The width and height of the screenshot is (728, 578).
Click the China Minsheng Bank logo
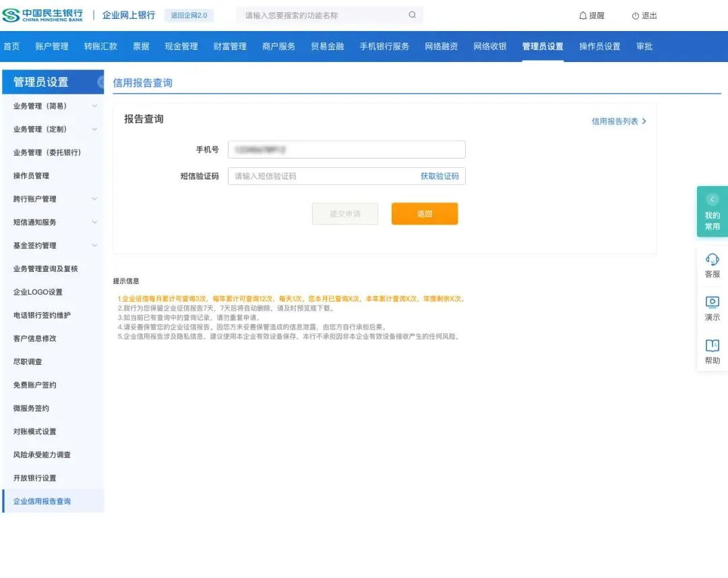coord(42,16)
